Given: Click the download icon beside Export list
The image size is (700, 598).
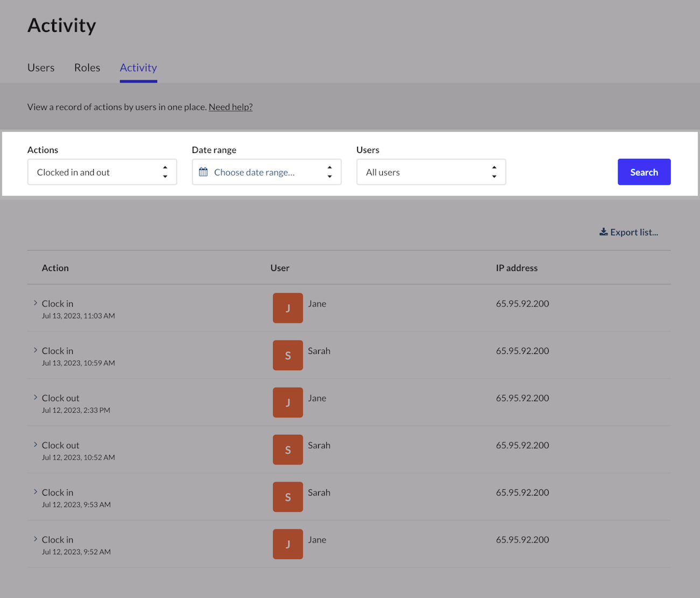Looking at the screenshot, I should click(604, 232).
